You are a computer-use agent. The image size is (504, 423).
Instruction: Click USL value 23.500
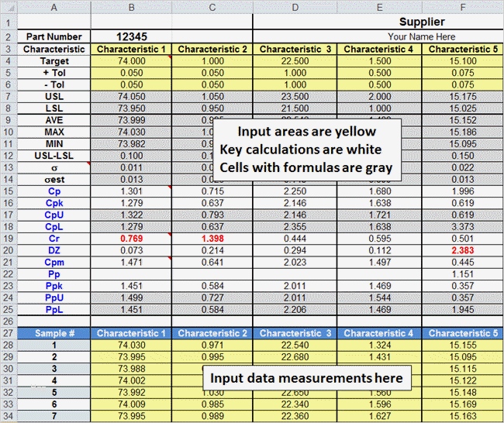295,97
